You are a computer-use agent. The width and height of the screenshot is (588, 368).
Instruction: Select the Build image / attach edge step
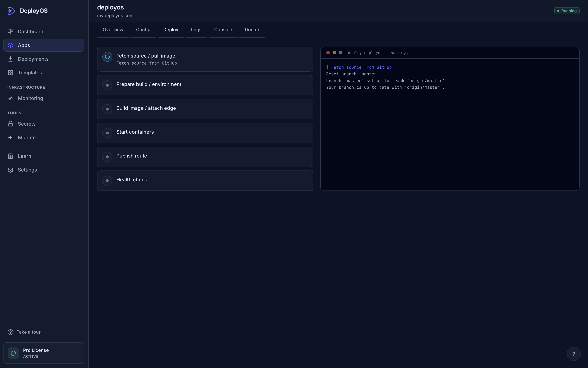tap(205, 109)
